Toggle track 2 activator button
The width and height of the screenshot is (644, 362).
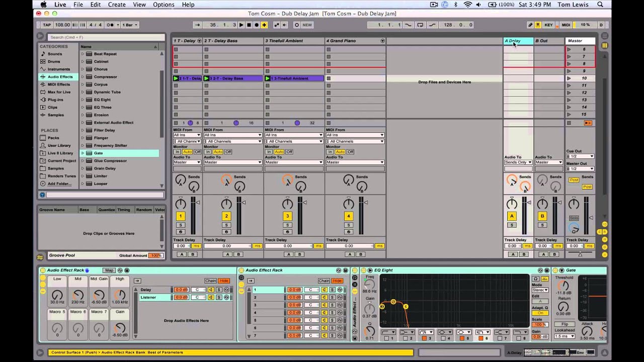click(x=226, y=216)
